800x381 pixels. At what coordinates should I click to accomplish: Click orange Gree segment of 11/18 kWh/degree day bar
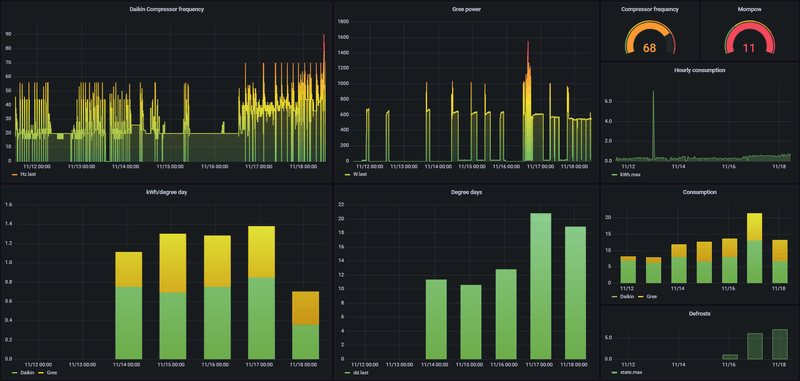[x=306, y=308]
